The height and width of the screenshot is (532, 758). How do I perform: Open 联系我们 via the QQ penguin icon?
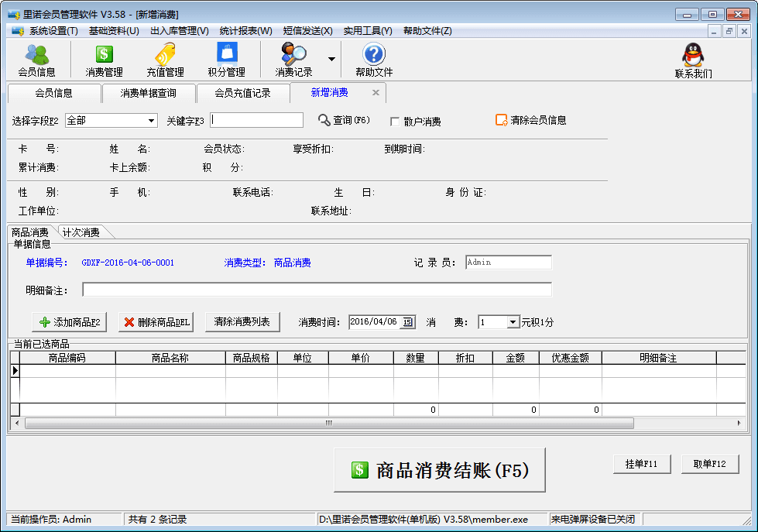coord(691,59)
